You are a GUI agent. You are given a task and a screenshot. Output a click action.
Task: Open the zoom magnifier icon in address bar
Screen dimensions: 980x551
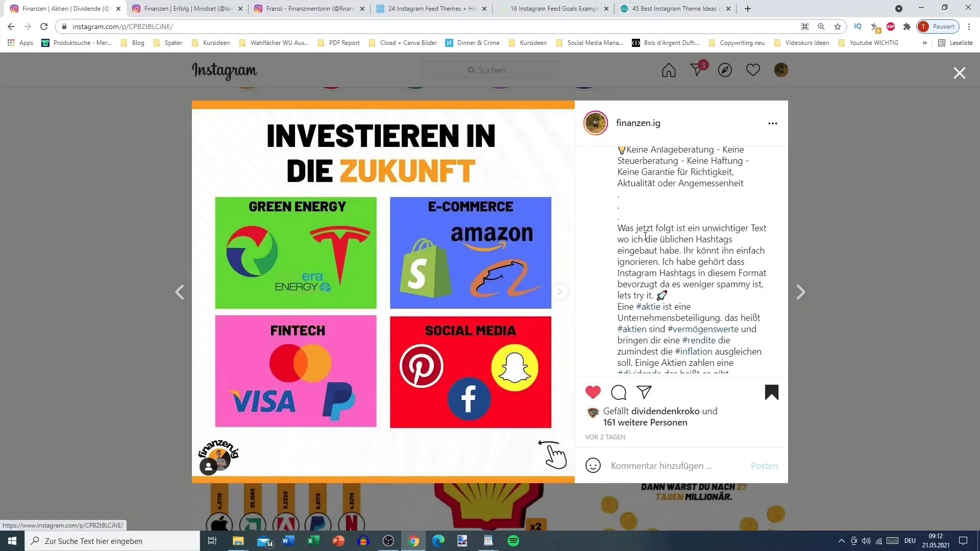click(x=821, y=27)
